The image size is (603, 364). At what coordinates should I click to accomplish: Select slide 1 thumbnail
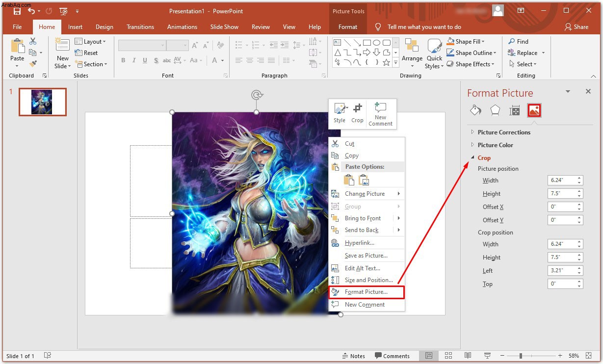(x=42, y=102)
